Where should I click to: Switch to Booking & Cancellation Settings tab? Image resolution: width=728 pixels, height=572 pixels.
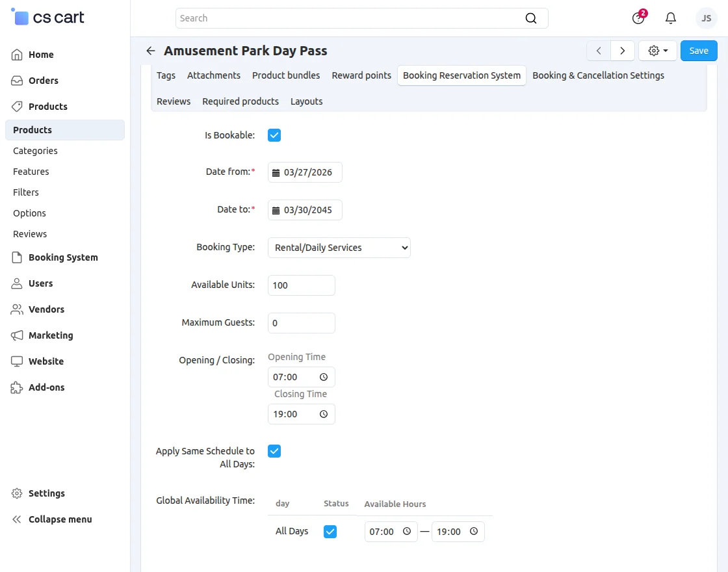598,75
